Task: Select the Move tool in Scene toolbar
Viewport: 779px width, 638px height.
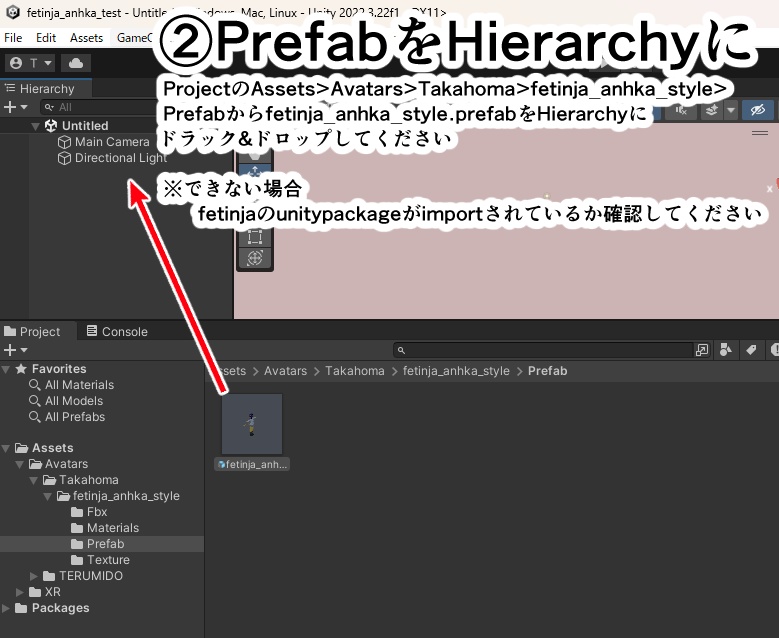Action: tap(255, 171)
